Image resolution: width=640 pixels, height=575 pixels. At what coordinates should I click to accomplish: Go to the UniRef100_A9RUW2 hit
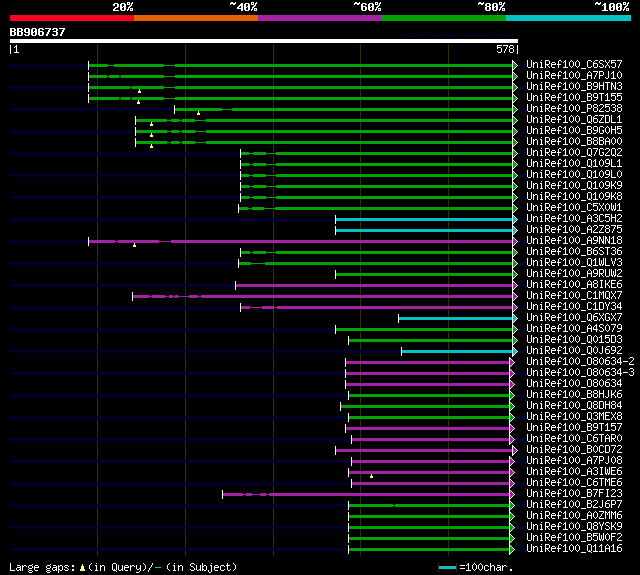pyautogui.click(x=574, y=274)
